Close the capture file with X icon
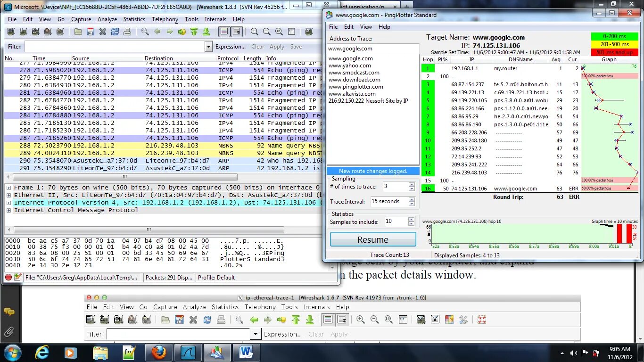The image size is (644, 362). click(x=103, y=32)
